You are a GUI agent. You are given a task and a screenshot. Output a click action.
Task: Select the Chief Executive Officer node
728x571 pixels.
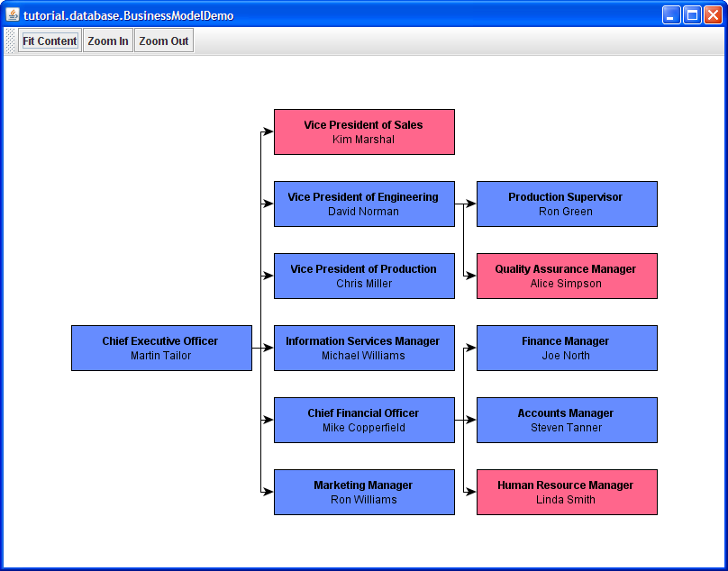point(161,348)
